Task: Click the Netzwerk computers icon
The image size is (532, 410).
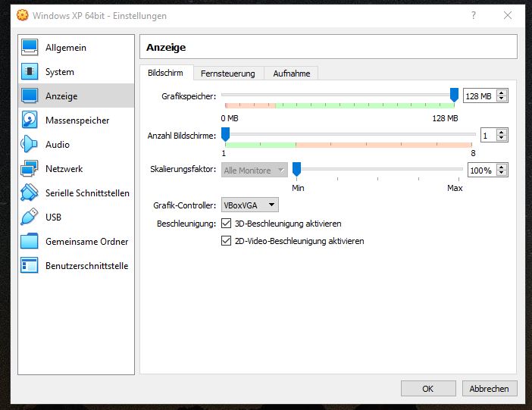Action: click(30, 168)
